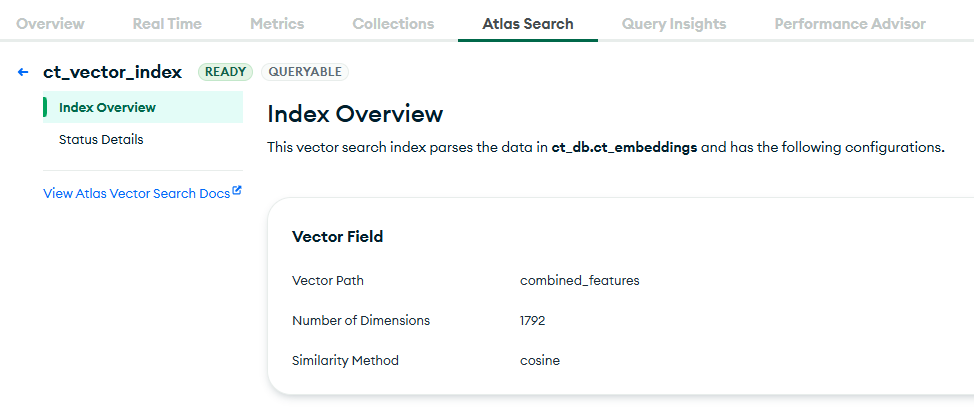Open the Collections tab
Viewport: 974px width, 416px height.
pos(393,23)
